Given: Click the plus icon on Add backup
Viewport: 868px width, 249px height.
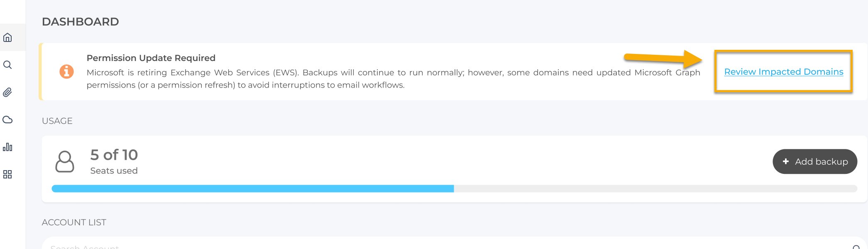Looking at the screenshot, I should [785, 161].
